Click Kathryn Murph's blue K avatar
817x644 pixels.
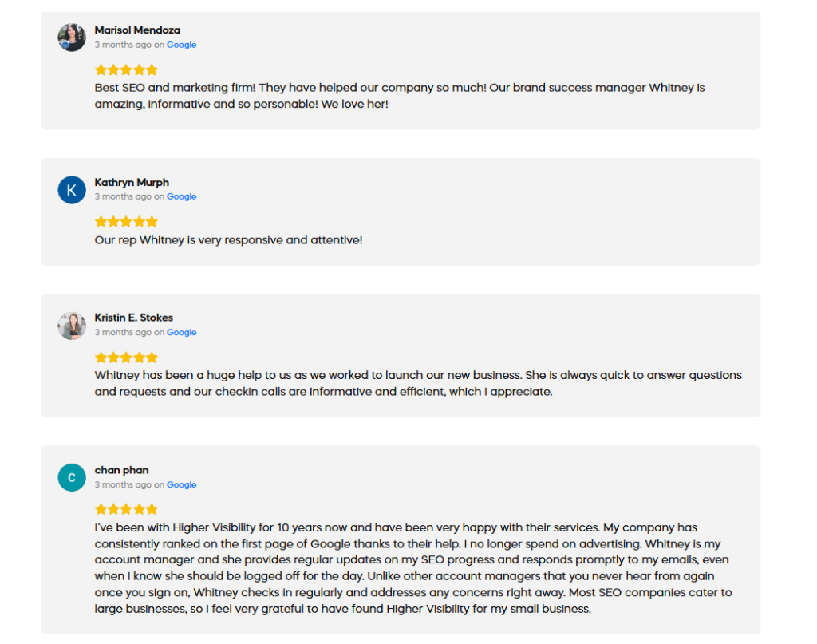point(72,190)
